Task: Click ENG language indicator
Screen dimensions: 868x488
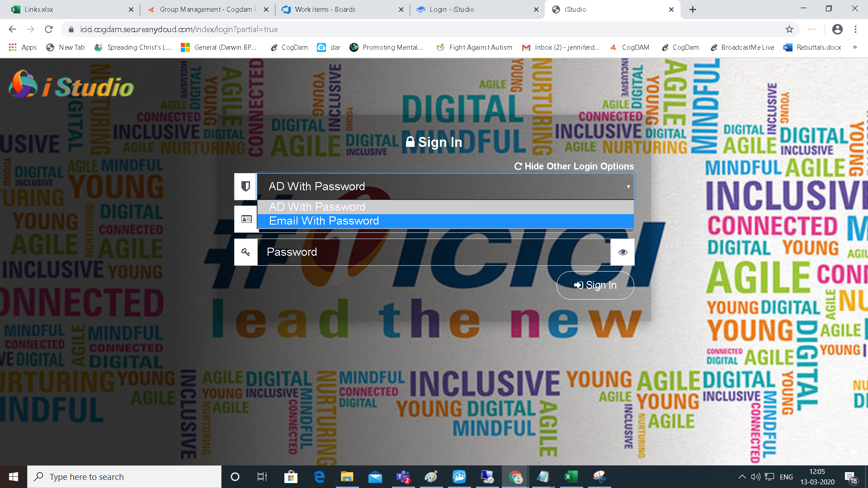Action: (786, 477)
